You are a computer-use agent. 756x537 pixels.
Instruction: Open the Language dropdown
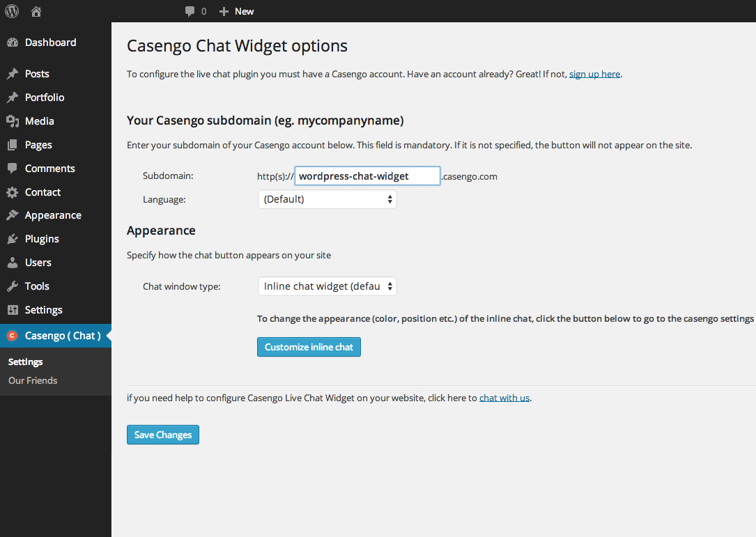[327, 199]
